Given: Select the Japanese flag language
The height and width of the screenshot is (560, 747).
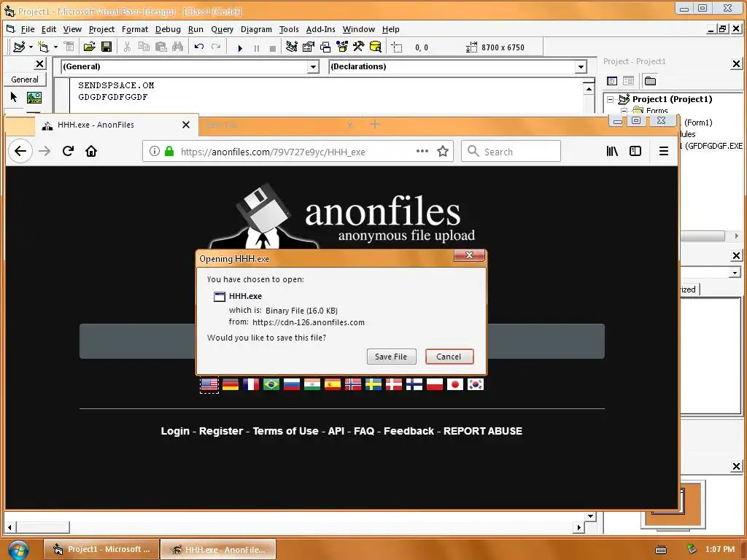Looking at the screenshot, I should point(455,384).
